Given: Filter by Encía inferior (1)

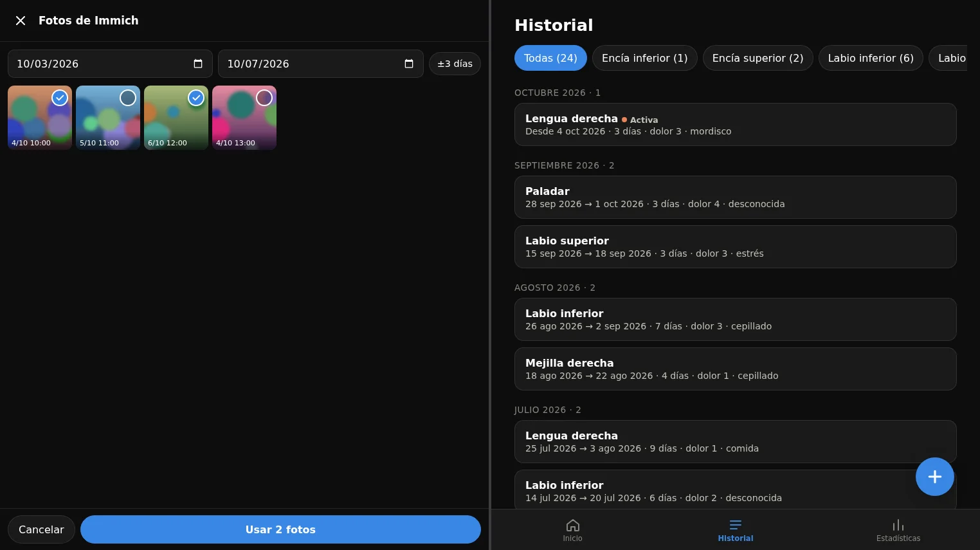Looking at the screenshot, I should 644,58.
